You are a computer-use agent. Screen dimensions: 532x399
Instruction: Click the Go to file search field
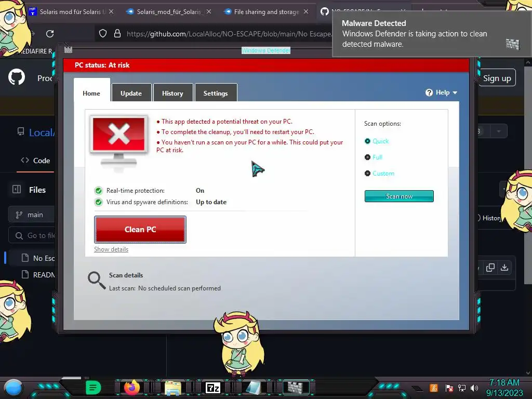32,235
